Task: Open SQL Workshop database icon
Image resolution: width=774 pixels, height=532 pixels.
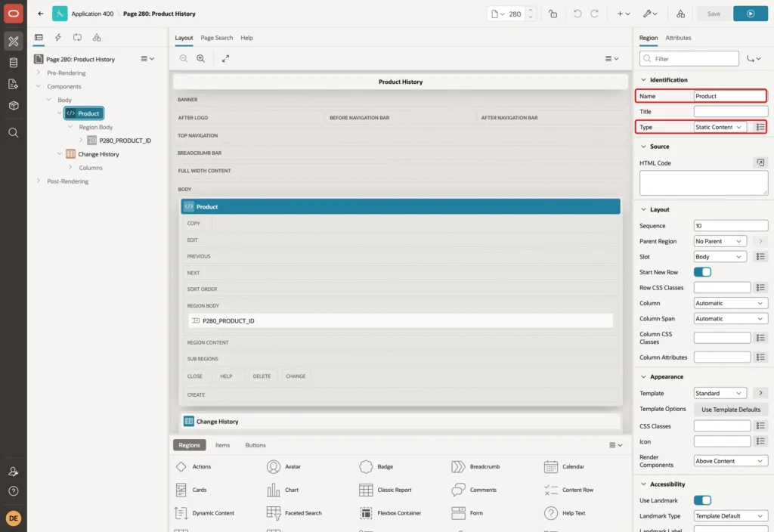Action: point(14,63)
